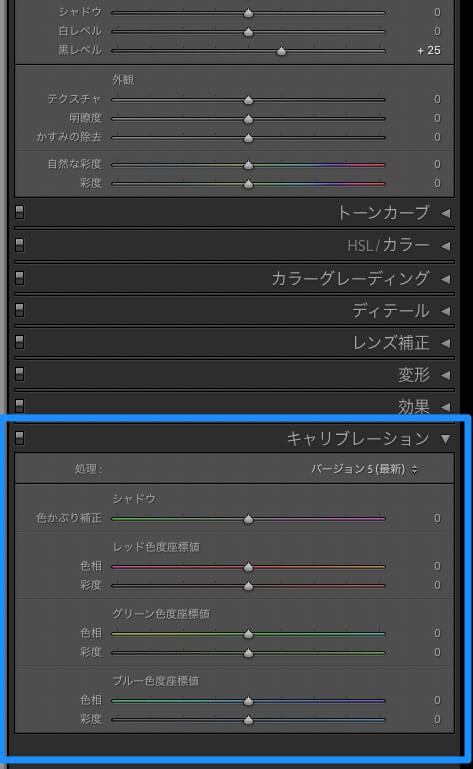Expand the レンズ補正 panel arrow
Viewport: 473px width, 769px height.
click(x=446, y=343)
